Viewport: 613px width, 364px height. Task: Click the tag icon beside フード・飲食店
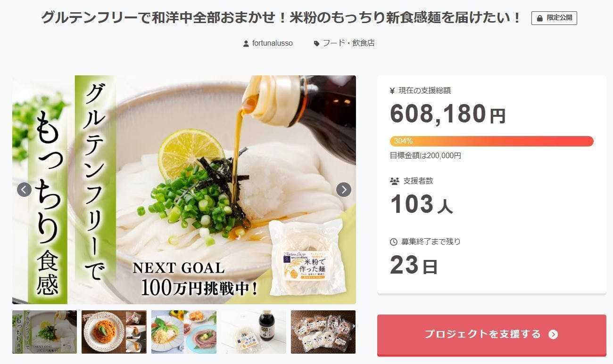coord(316,43)
